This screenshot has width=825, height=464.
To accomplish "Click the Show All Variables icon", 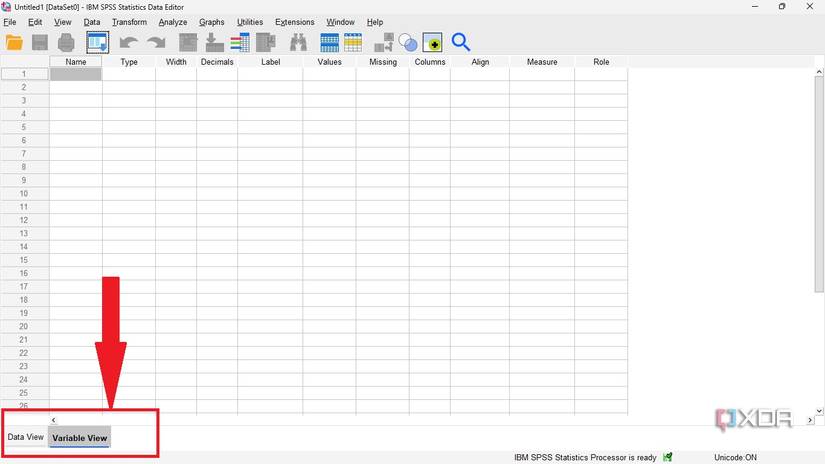I will click(x=432, y=43).
